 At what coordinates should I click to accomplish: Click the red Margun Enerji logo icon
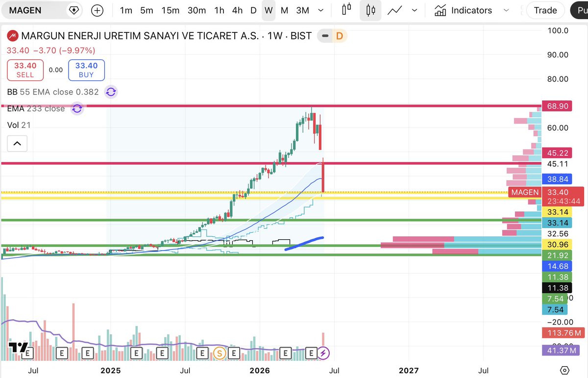click(13, 36)
